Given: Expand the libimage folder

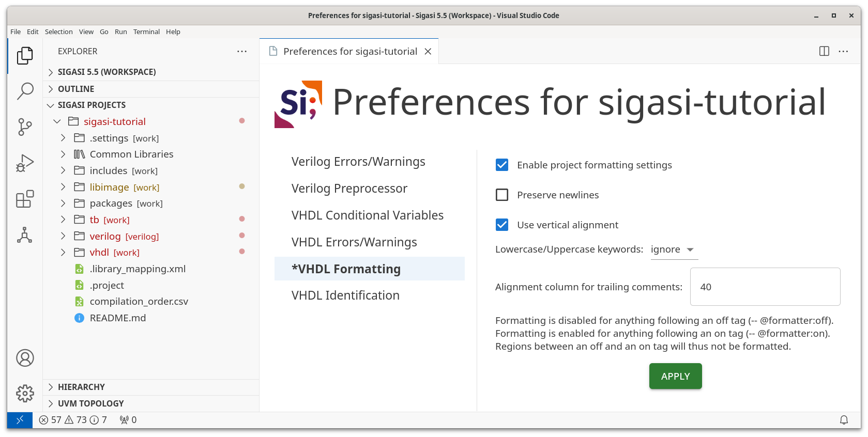Looking at the screenshot, I should pyautogui.click(x=63, y=187).
